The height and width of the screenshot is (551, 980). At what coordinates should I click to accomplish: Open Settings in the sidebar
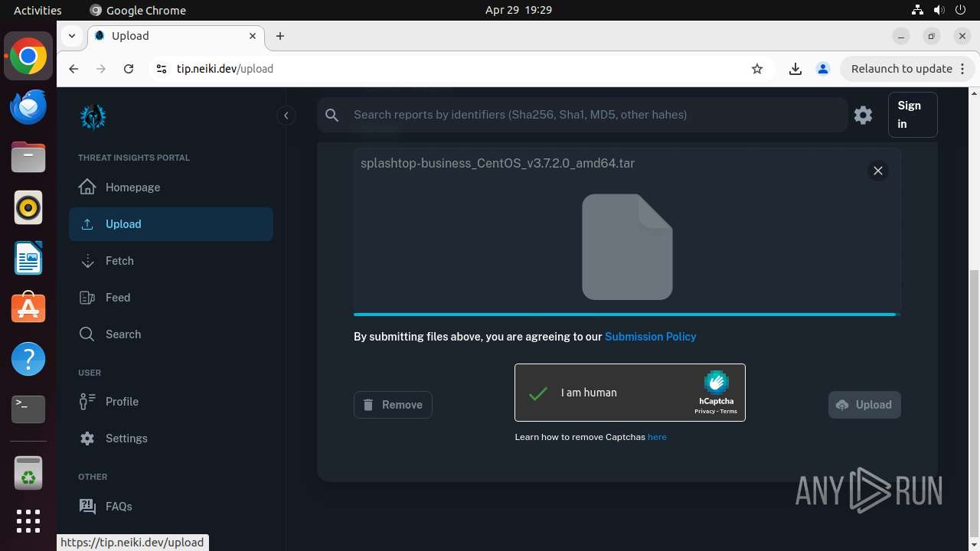coord(171,439)
